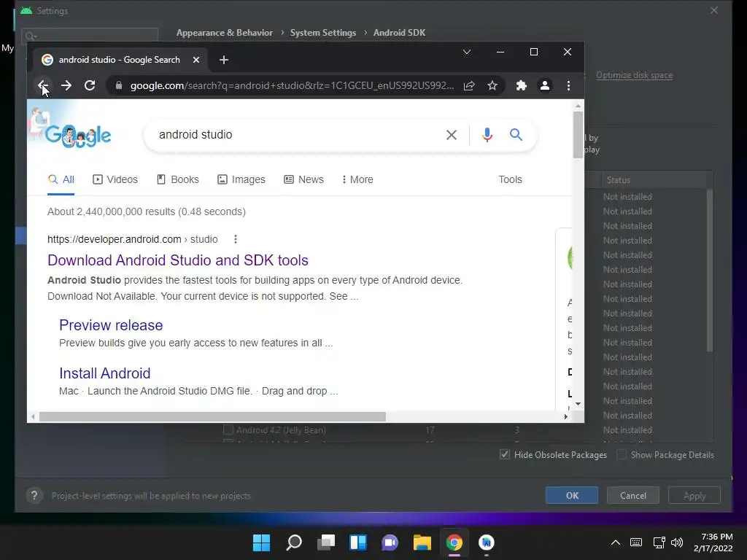The height and width of the screenshot is (560, 747).
Task: Click the Chrome address bar URL
Action: (x=292, y=86)
